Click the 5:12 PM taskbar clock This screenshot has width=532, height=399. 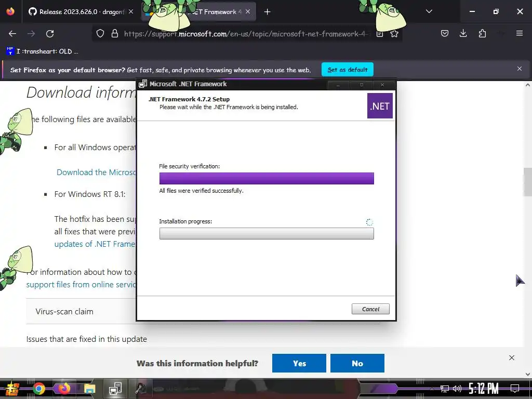point(484,389)
